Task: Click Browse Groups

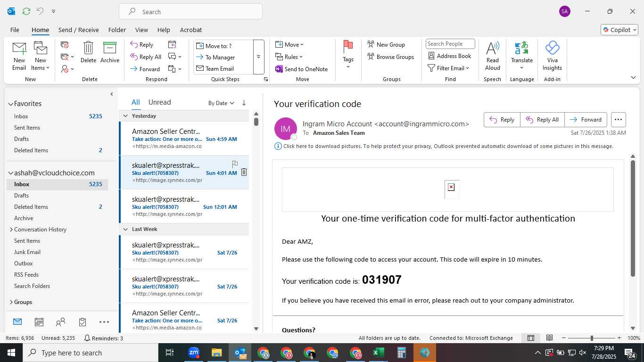Action: (x=390, y=57)
